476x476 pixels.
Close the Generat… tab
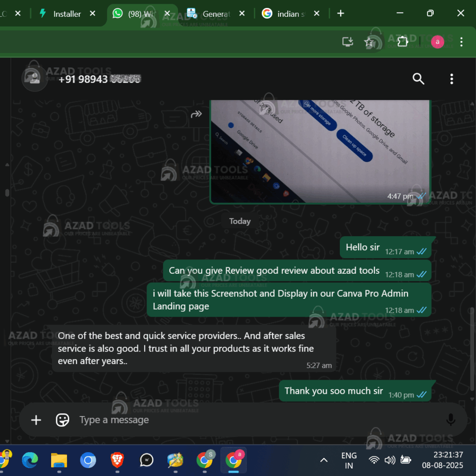(x=242, y=13)
